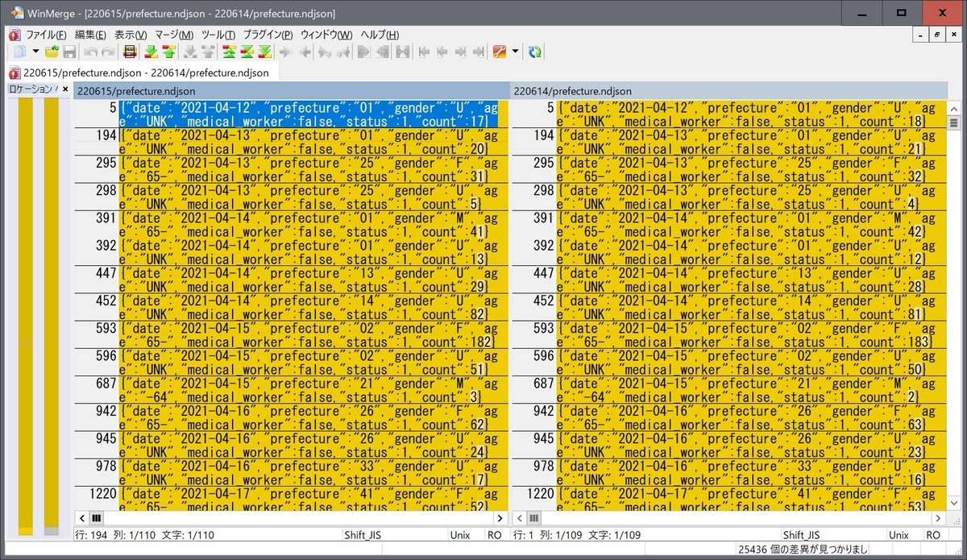Click the right pane header 220614/prefecture.ndjson
The width and height of the screenshot is (967, 560).
pos(728,91)
